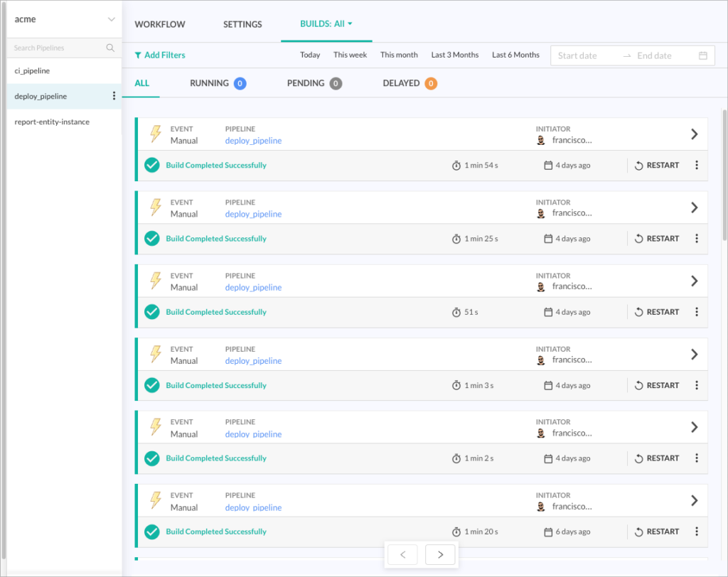Image resolution: width=728 pixels, height=577 pixels.
Task: Switch to the SETTINGS tab
Action: [242, 23]
